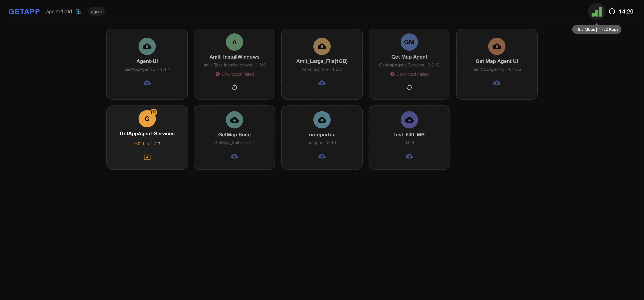Download Agent-UI using its cloud button
Screen dimensions: 644x300
point(147,83)
